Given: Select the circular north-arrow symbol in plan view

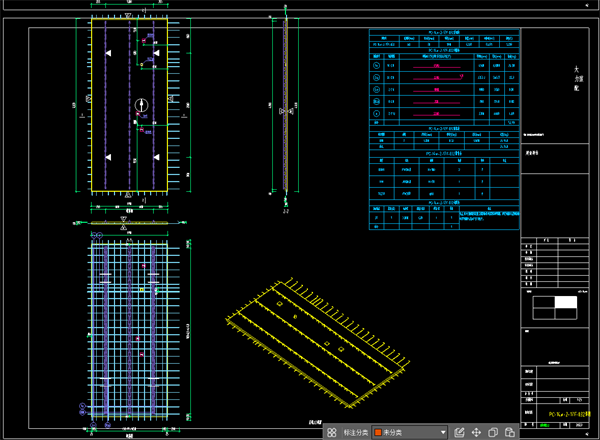Looking at the screenshot, I should (142, 105).
